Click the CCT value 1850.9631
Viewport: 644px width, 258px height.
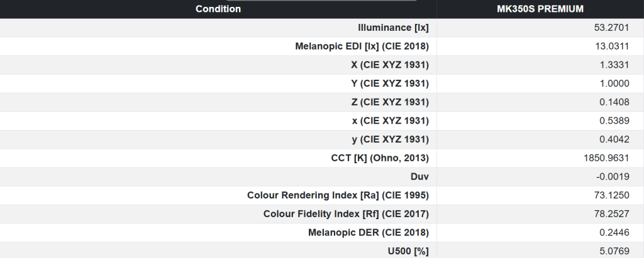click(616, 158)
